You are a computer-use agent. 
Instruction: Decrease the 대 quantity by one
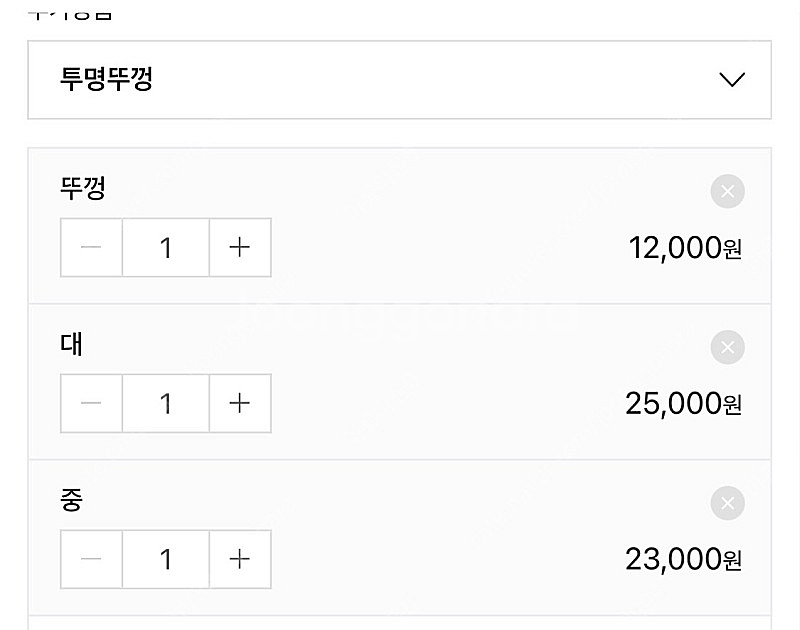tap(91, 403)
